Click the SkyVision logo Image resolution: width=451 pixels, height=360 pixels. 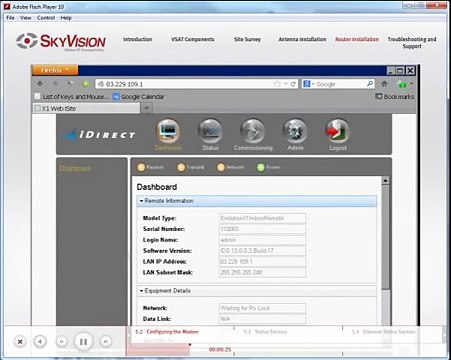point(61,41)
